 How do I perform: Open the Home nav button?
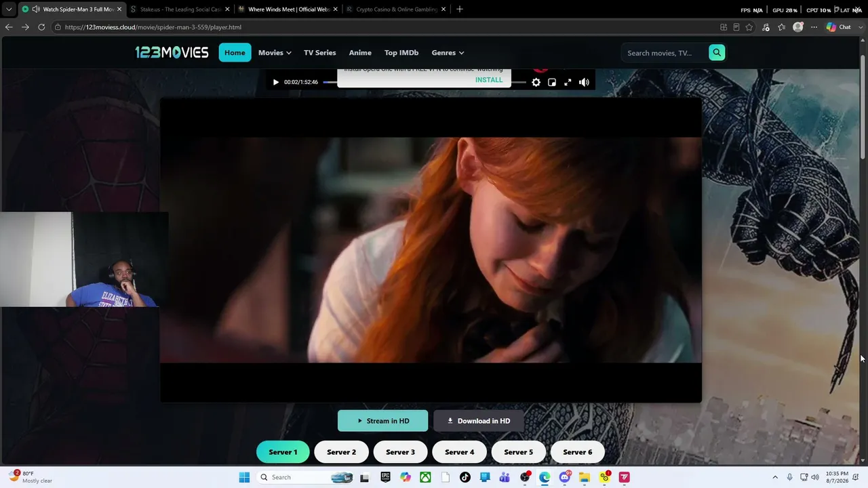pyautogui.click(x=235, y=53)
